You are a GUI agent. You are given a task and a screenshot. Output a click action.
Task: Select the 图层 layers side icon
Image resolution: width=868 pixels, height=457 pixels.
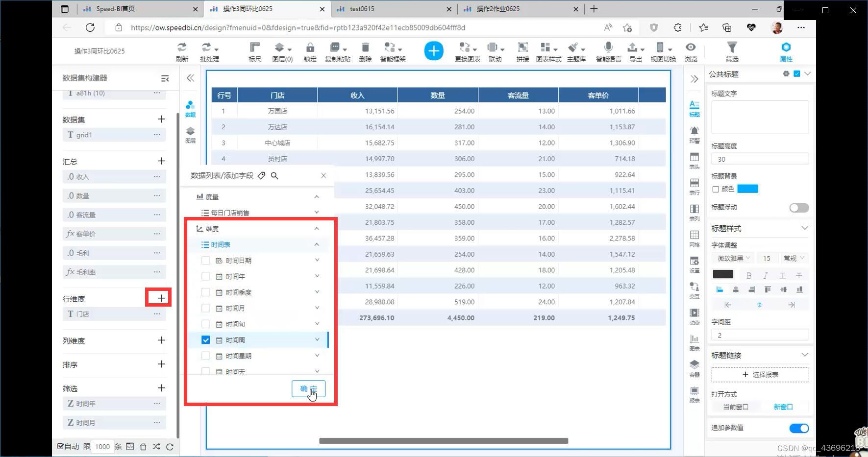(190, 135)
